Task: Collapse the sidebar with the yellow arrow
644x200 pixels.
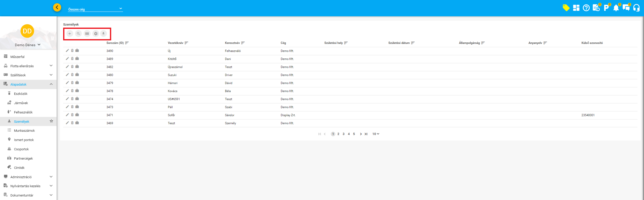Action: point(57,8)
